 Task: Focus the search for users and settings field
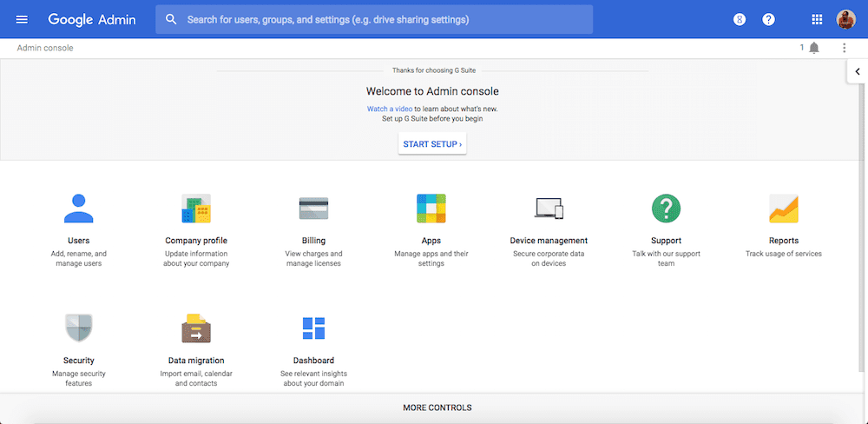coord(373,19)
